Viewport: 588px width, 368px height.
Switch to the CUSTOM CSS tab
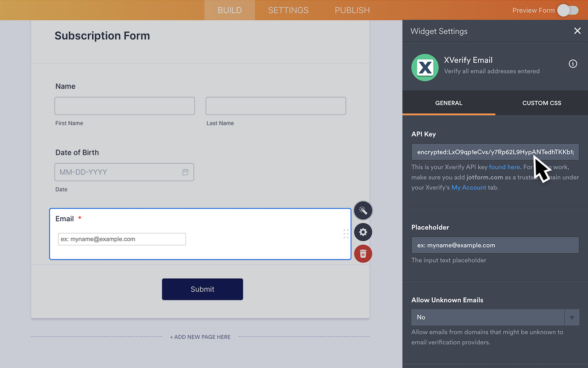[541, 103]
